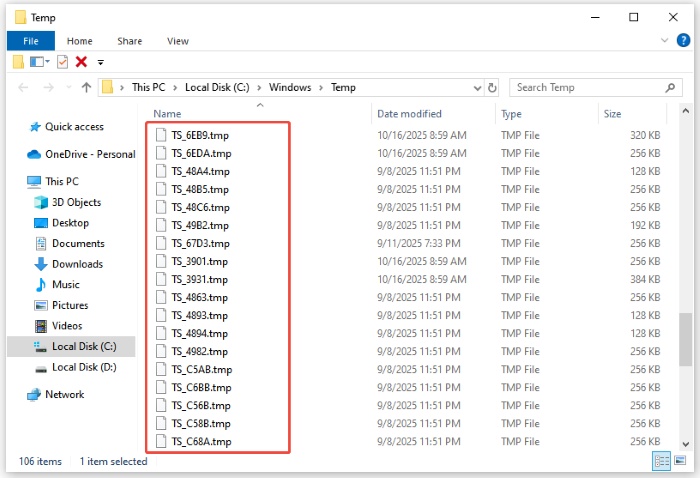Click the vertical scrollbar thumb
Screen dimensions: 700x478
685,339
